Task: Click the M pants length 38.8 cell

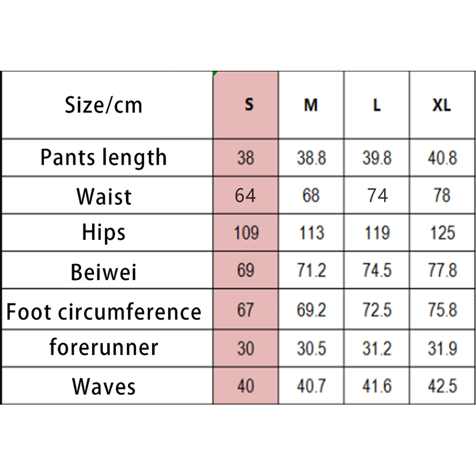Action: (311, 158)
